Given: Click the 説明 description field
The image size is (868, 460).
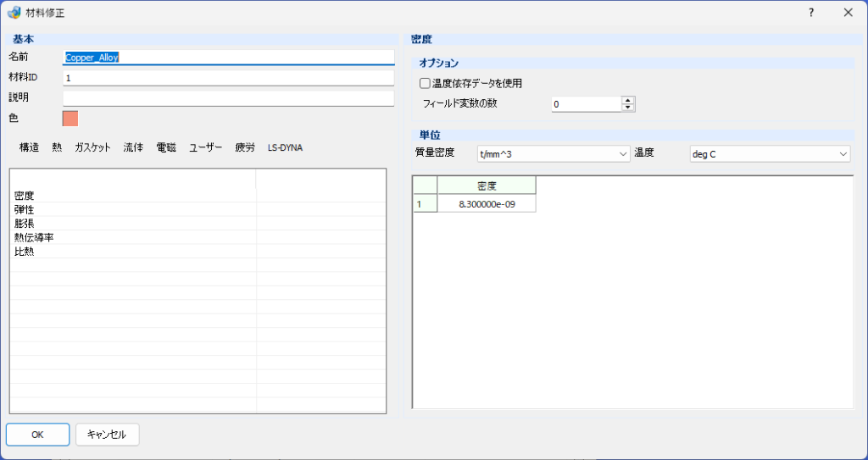Looking at the screenshot, I should point(229,98).
